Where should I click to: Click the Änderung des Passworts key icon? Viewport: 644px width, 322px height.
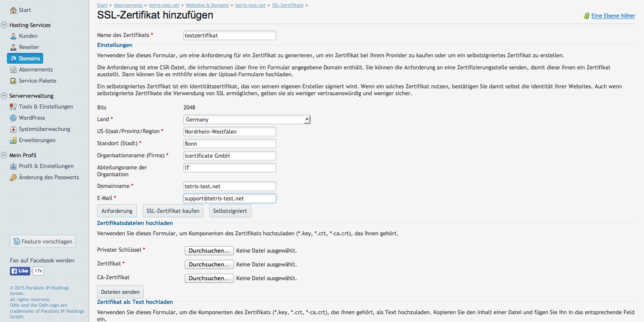pyautogui.click(x=13, y=178)
